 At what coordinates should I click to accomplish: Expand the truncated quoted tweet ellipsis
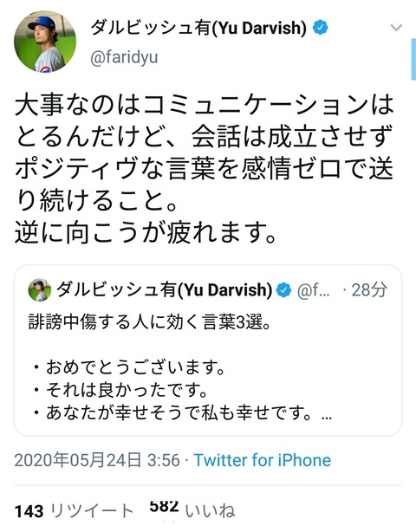point(326,414)
